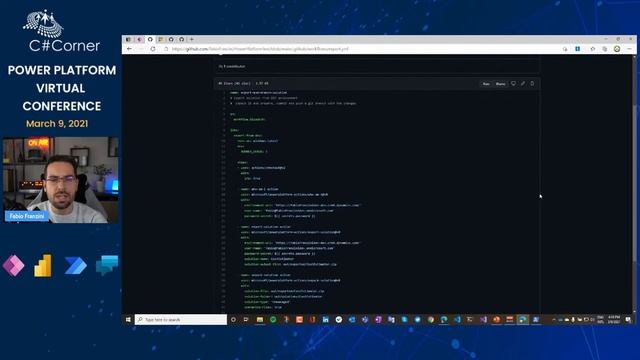Screen dimensions: 640x360
Task: Click Fabio Franzini's webcam thumbnail
Action: [61, 180]
